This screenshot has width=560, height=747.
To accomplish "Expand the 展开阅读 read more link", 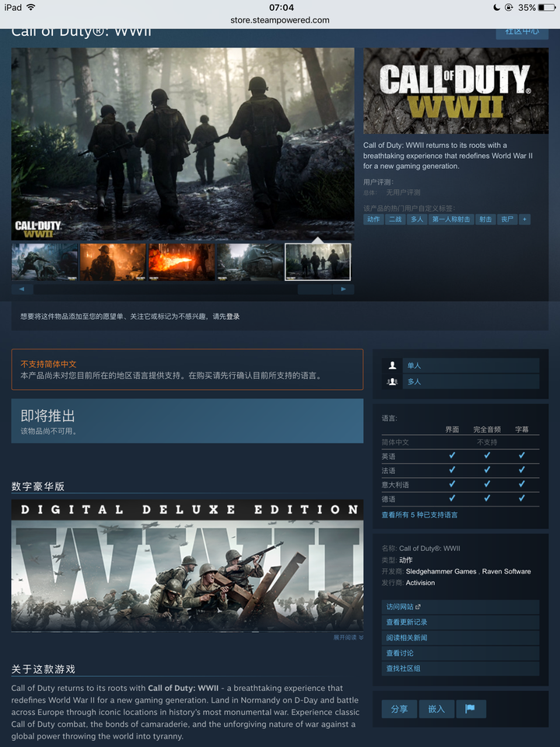I will 348,637.
